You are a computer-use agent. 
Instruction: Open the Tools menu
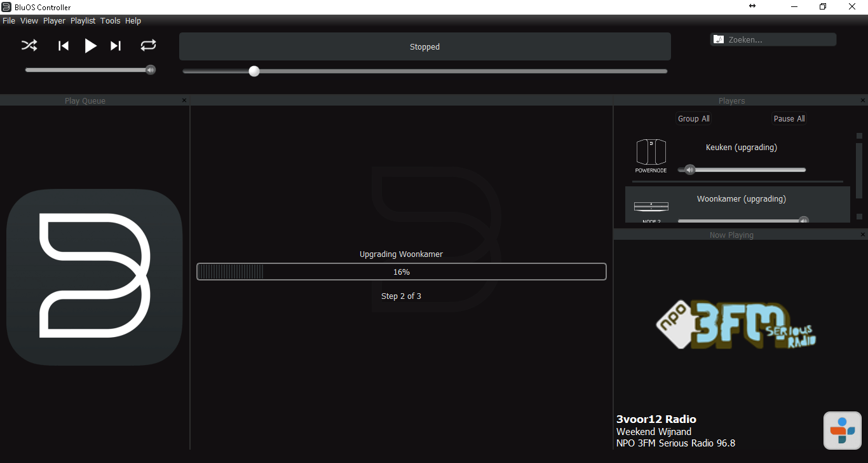click(110, 21)
